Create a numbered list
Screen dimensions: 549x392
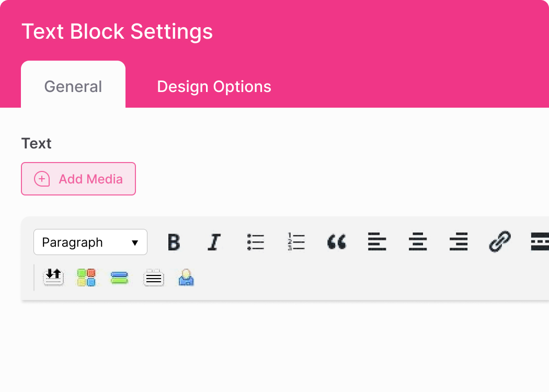tap(296, 241)
